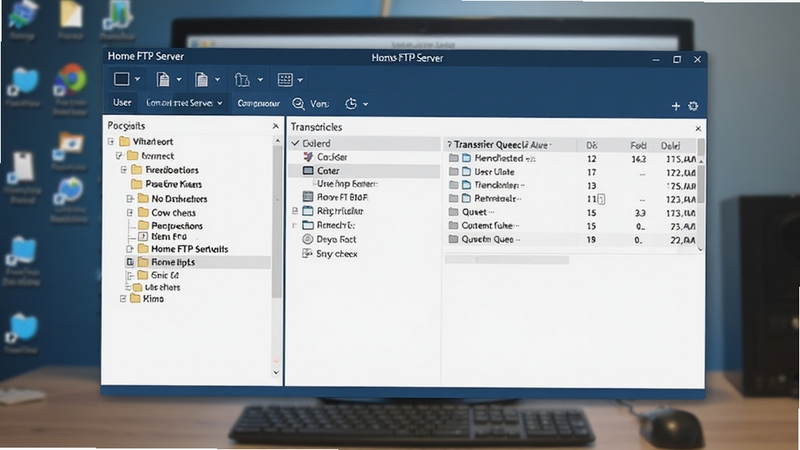Expand the Kimo folder at tree bottom
The height and width of the screenshot is (450, 800).
(x=123, y=298)
